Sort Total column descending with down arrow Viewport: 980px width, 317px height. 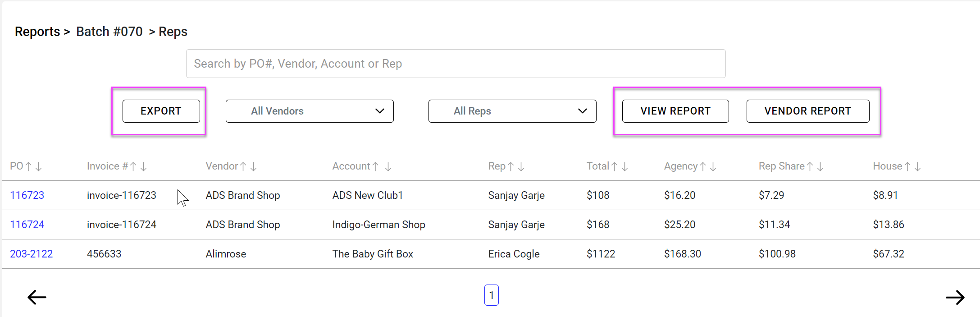[x=624, y=167]
